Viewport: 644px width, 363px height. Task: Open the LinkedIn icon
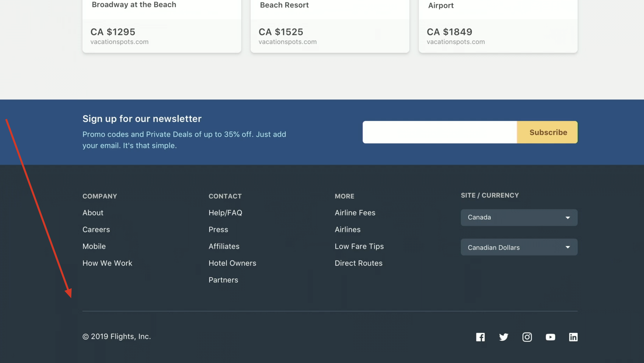point(573,337)
